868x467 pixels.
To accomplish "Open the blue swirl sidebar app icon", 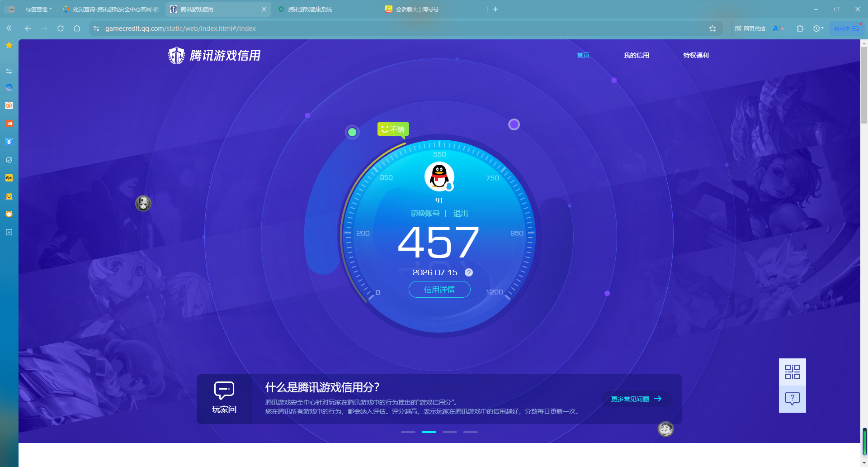I will click(x=9, y=87).
